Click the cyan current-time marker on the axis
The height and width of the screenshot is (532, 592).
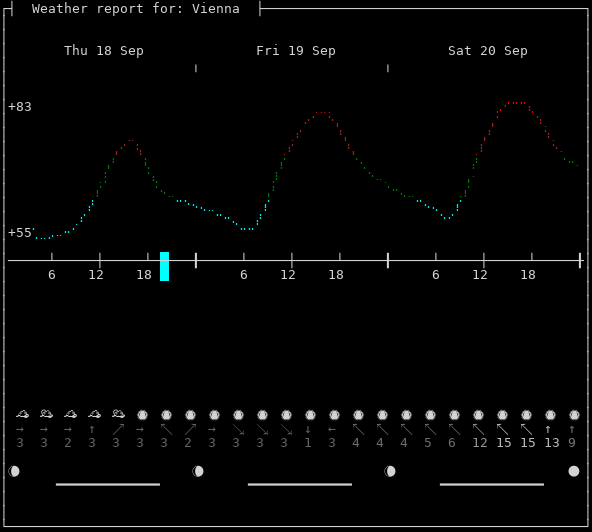[x=164, y=266]
